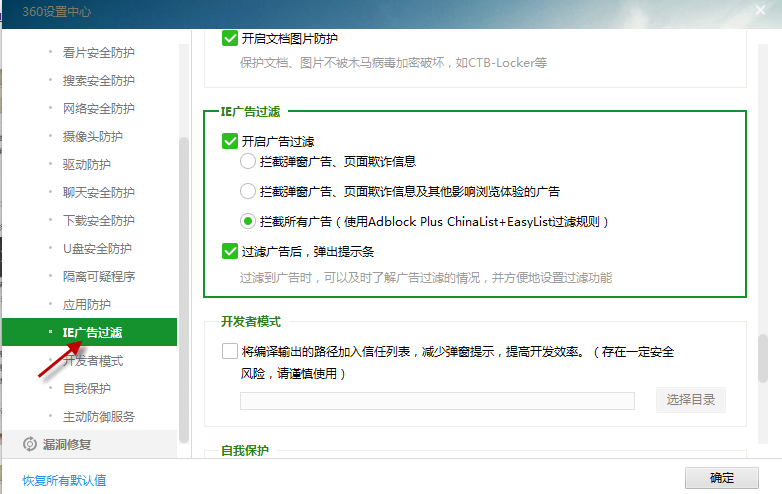Open U盘安全防护 settings

point(97,248)
